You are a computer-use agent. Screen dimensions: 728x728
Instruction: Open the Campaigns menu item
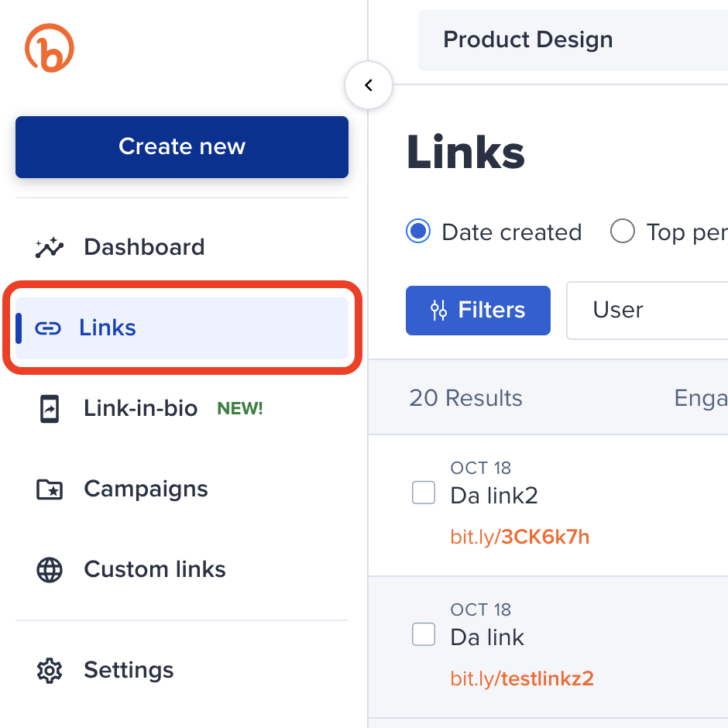click(146, 489)
